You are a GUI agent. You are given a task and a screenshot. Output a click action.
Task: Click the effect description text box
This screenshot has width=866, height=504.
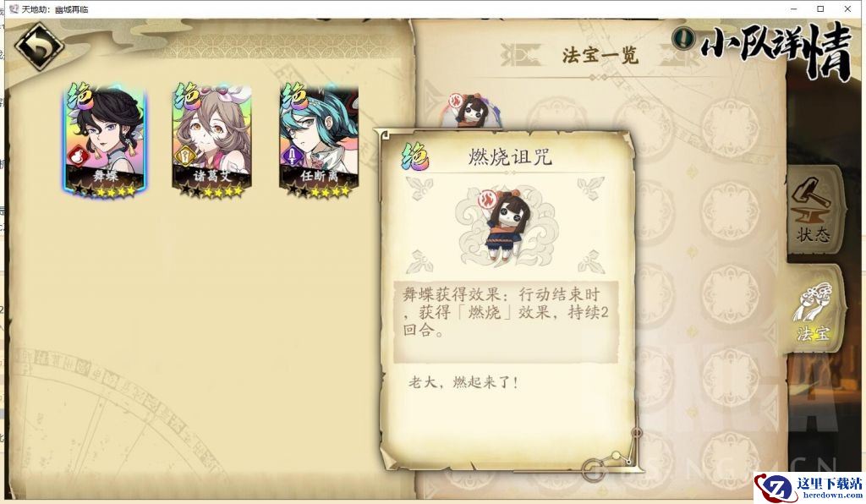click(x=506, y=321)
